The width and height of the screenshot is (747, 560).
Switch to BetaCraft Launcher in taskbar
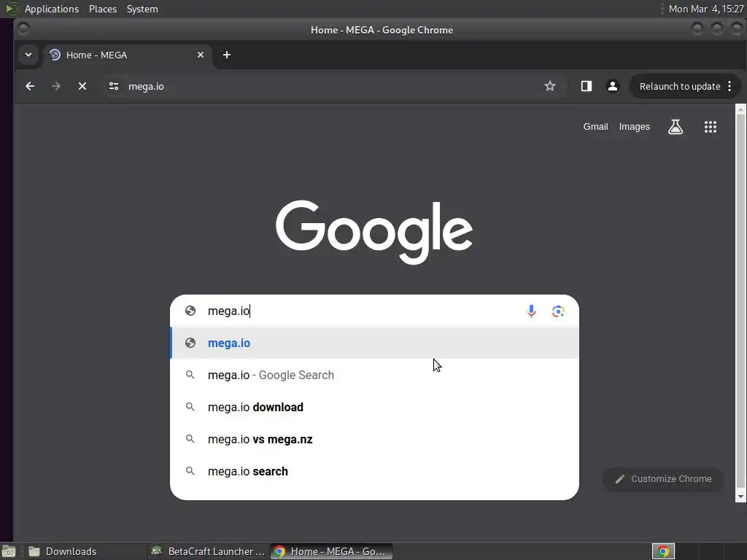207,551
